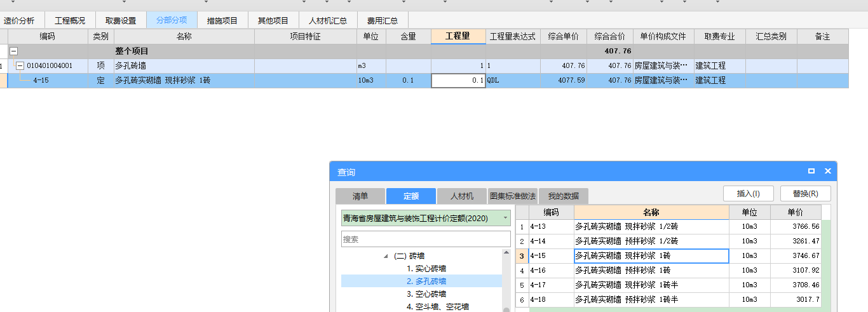Open the 人材机汇总 tab
Image resolution: width=868 pixels, height=312 pixels.
[x=328, y=20]
